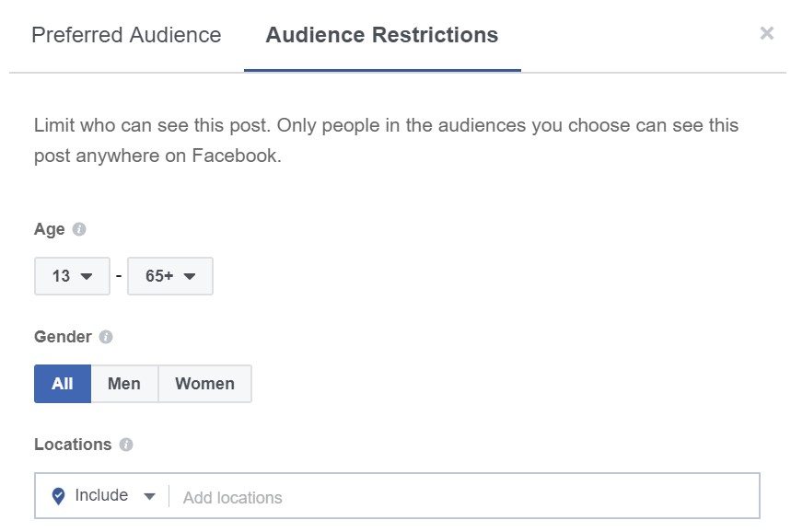Switch to the Preferred Audience tab
The width and height of the screenshot is (791, 532).
coord(126,35)
